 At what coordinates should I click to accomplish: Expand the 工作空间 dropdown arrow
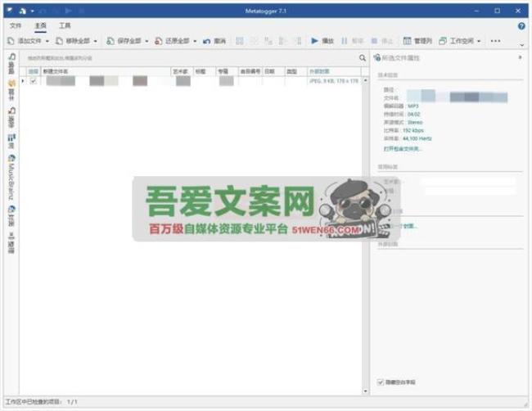479,41
